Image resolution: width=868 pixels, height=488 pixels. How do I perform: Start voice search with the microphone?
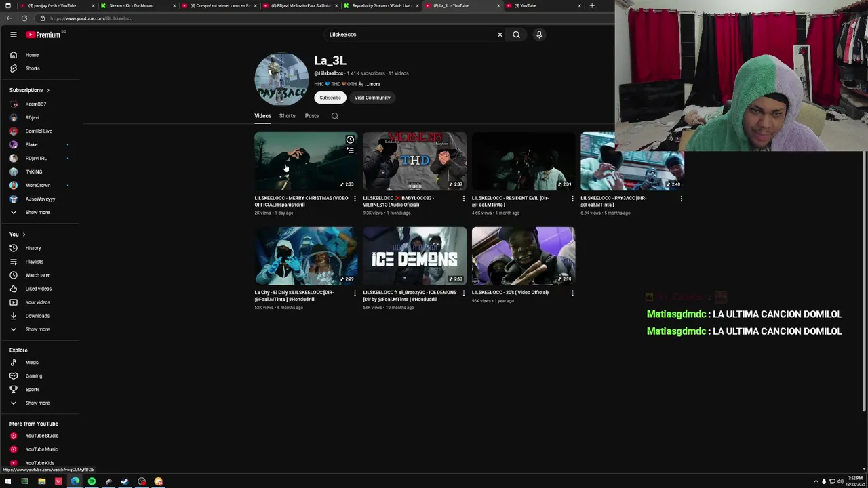539,35
